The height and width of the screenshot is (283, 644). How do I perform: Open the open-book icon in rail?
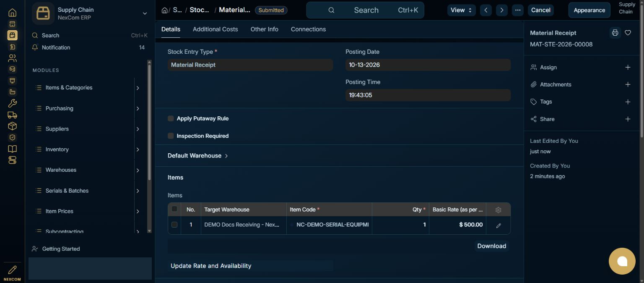pyautogui.click(x=12, y=149)
